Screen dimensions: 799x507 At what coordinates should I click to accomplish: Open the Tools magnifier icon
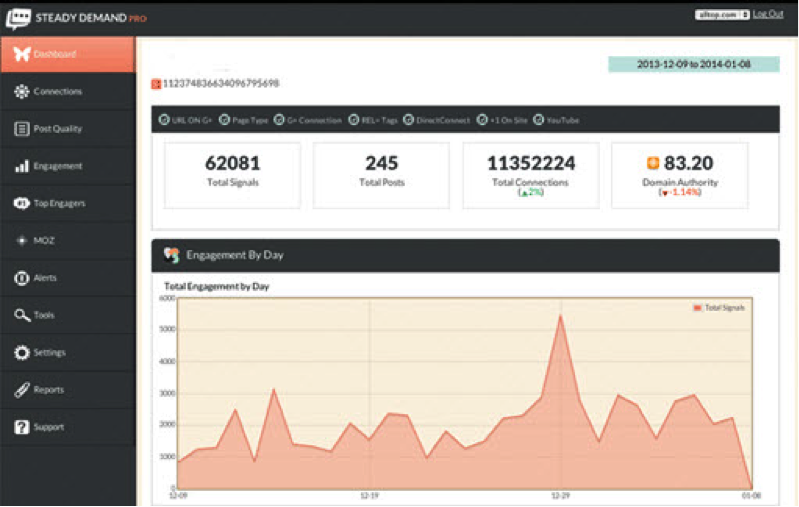[21, 315]
